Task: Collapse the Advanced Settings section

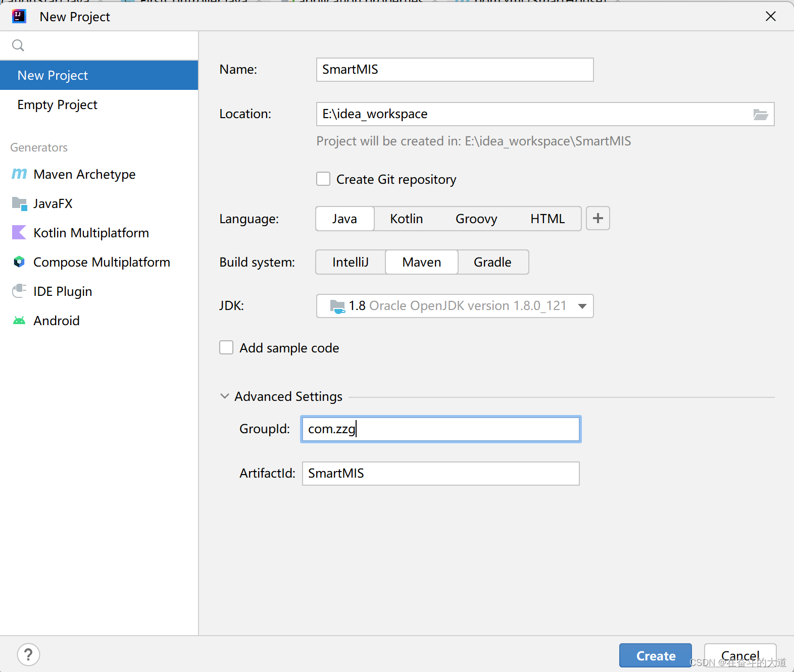Action: pyautogui.click(x=225, y=396)
